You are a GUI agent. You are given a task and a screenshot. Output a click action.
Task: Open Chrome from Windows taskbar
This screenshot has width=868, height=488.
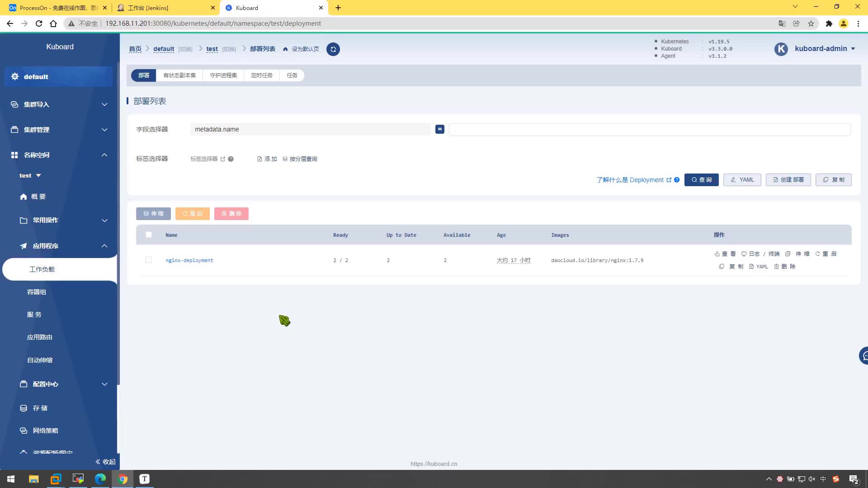pos(123,479)
